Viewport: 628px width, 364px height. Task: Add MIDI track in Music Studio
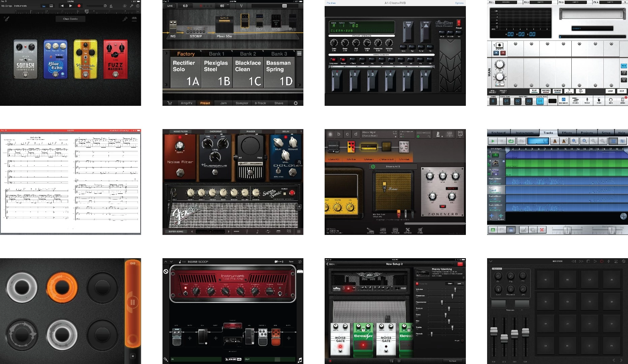tap(491, 216)
